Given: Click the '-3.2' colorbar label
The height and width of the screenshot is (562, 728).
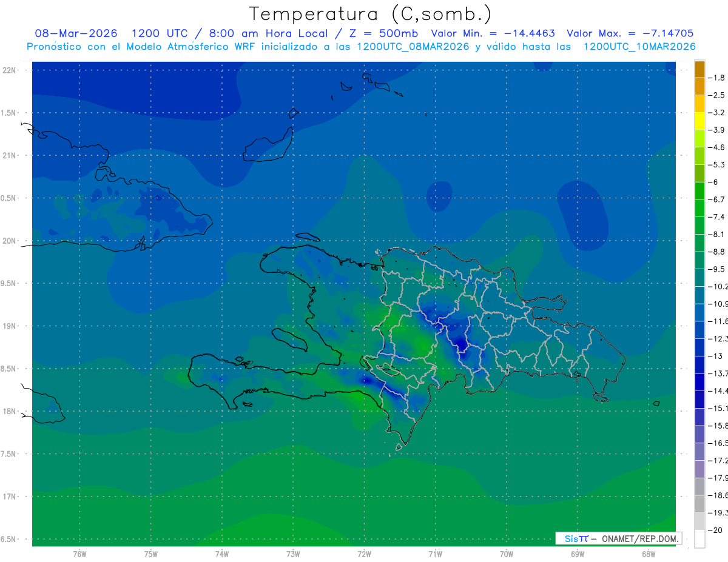Looking at the screenshot, I should [717, 113].
